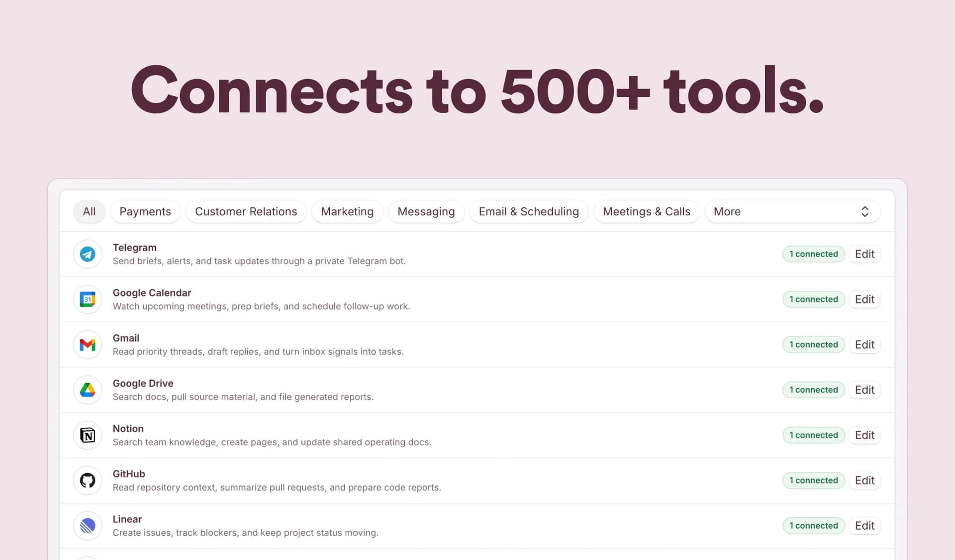Edit the Telegram connection

coord(864,254)
